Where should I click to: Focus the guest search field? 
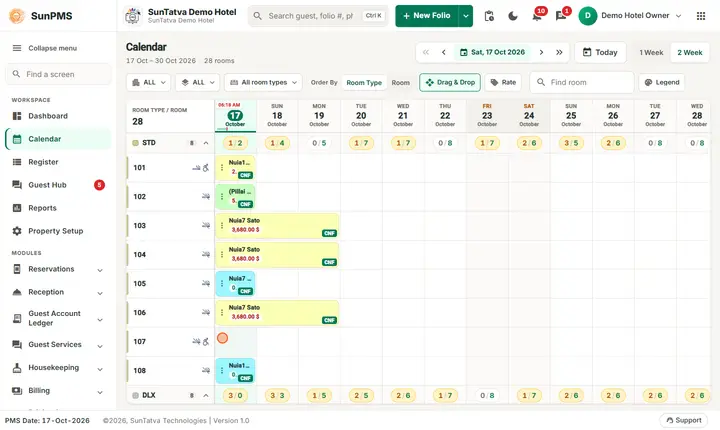click(318, 16)
